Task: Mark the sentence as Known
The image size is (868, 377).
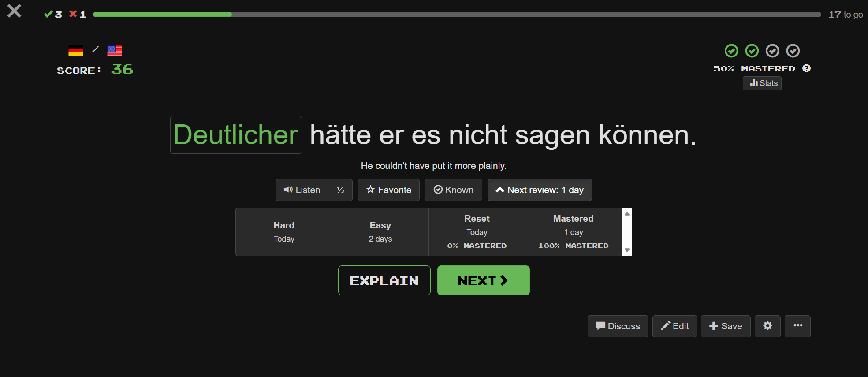Action: tap(453, 190)
